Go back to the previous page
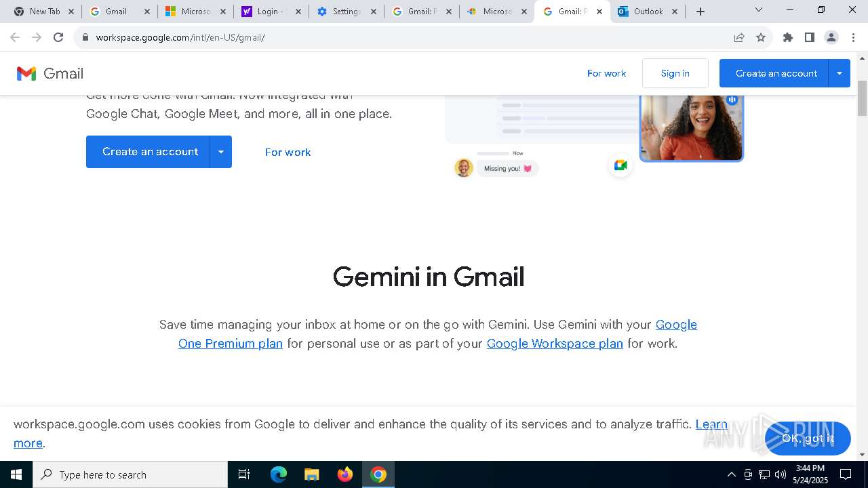Viewport: 868px width, 488px height. (x=15, y=37)
